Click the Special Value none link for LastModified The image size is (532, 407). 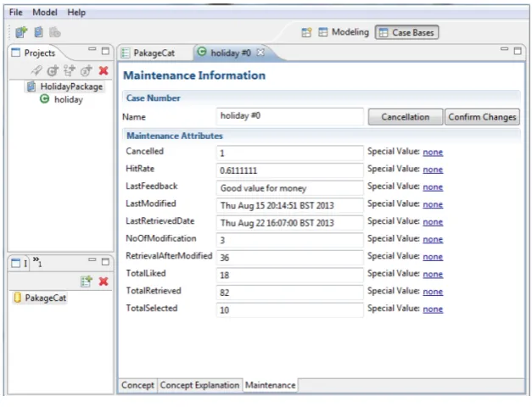[x=433, y=204]
